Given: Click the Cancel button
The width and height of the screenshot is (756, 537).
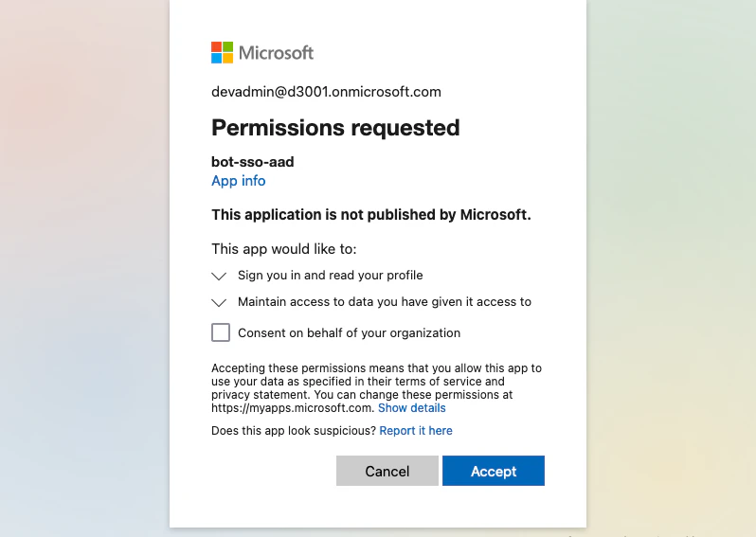Looking at the screenshot, I should click(387, 471).
